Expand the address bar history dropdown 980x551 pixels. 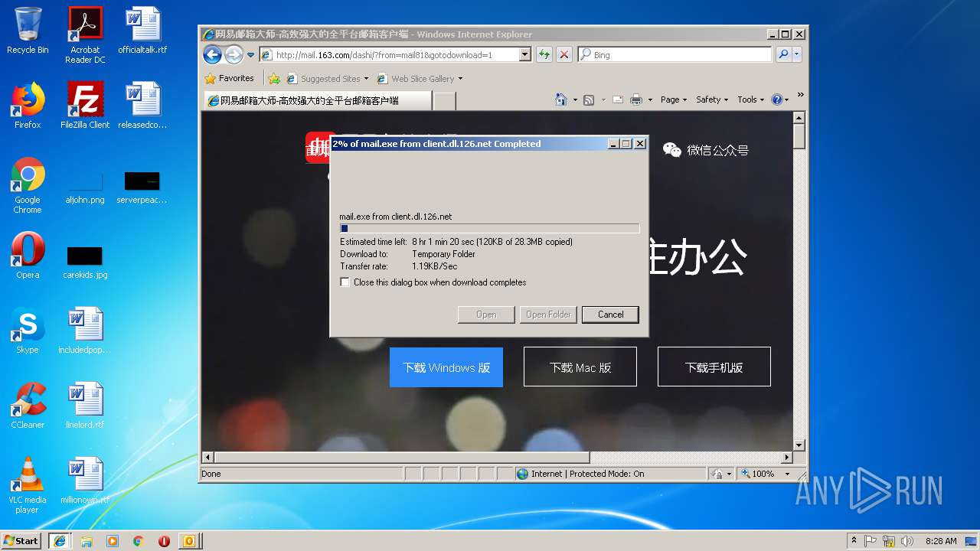[525, 54]
